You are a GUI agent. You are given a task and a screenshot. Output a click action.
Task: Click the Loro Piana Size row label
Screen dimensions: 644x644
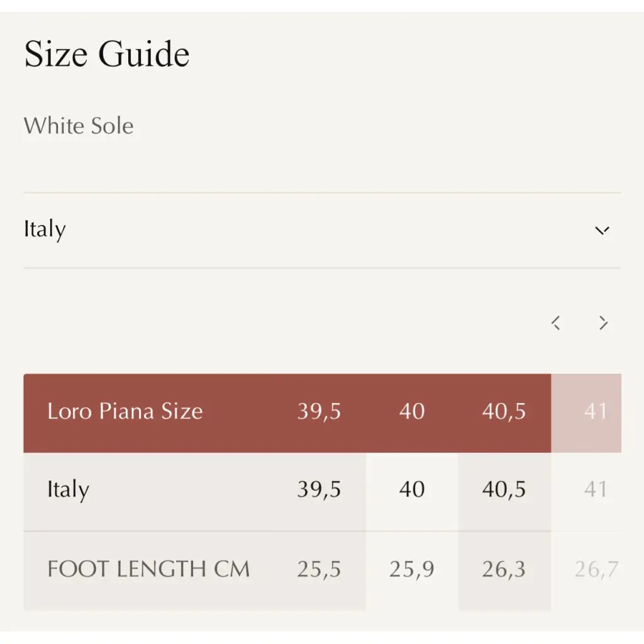click(125, 411)
